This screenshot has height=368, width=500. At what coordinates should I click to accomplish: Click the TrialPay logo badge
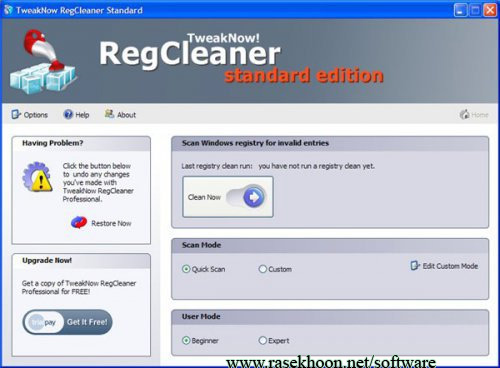coord(43,322)
